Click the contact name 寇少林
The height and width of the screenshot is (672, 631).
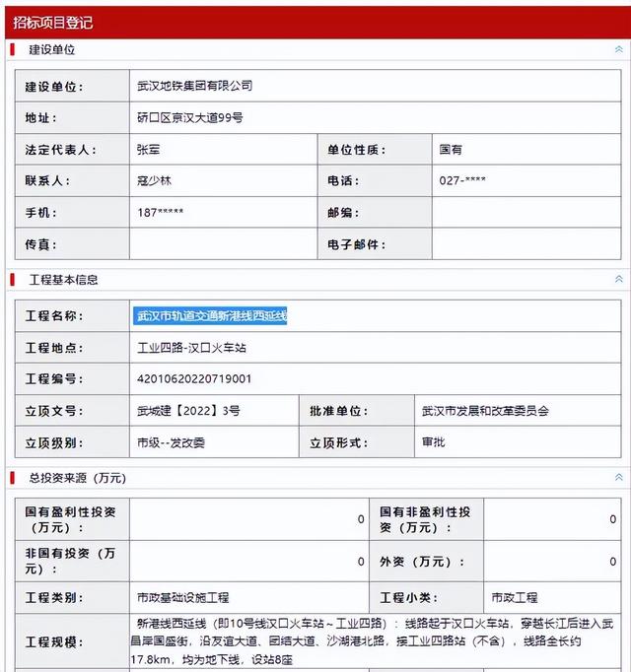[x=154, y=180]
